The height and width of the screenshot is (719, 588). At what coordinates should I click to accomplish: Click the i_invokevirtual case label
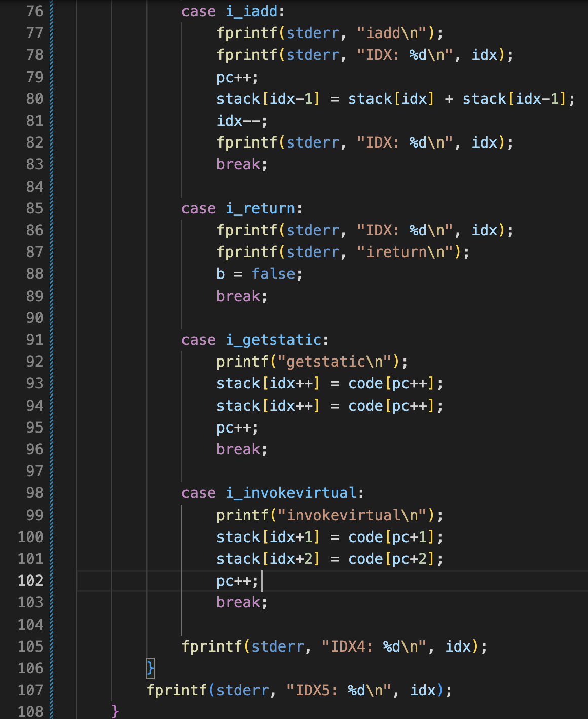click(x=291, y=493)
